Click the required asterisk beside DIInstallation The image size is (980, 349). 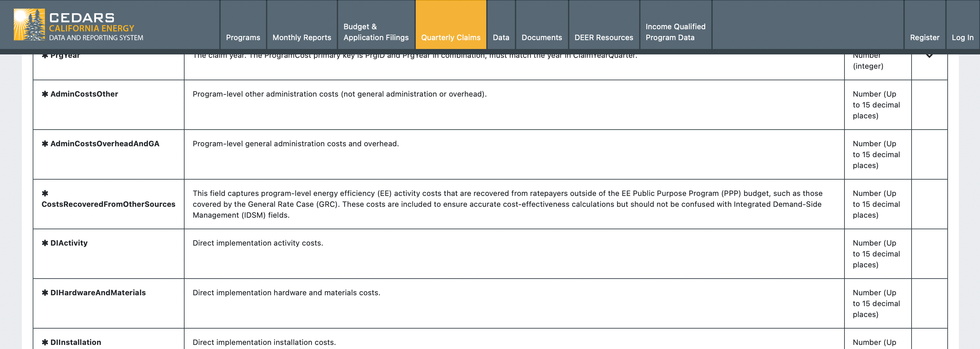45,342
